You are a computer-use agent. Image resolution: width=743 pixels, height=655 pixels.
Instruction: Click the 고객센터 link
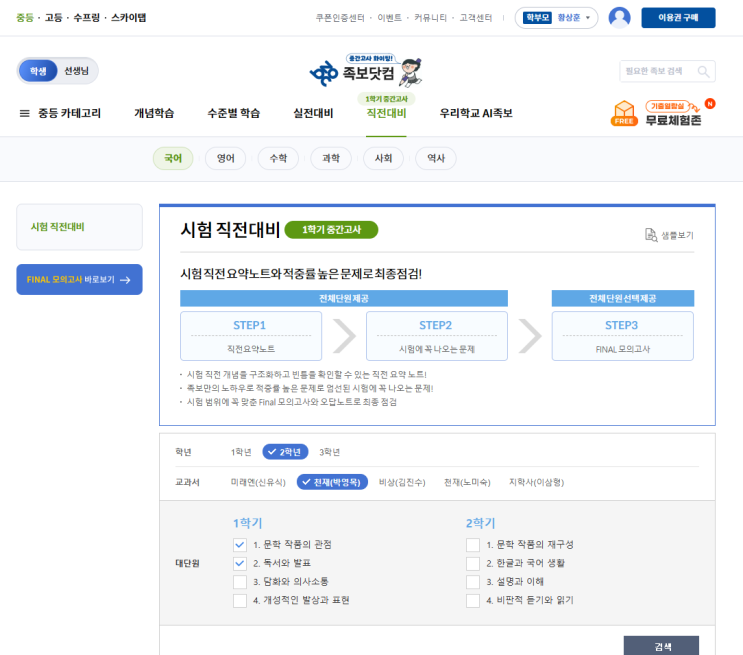pos(476,18)
